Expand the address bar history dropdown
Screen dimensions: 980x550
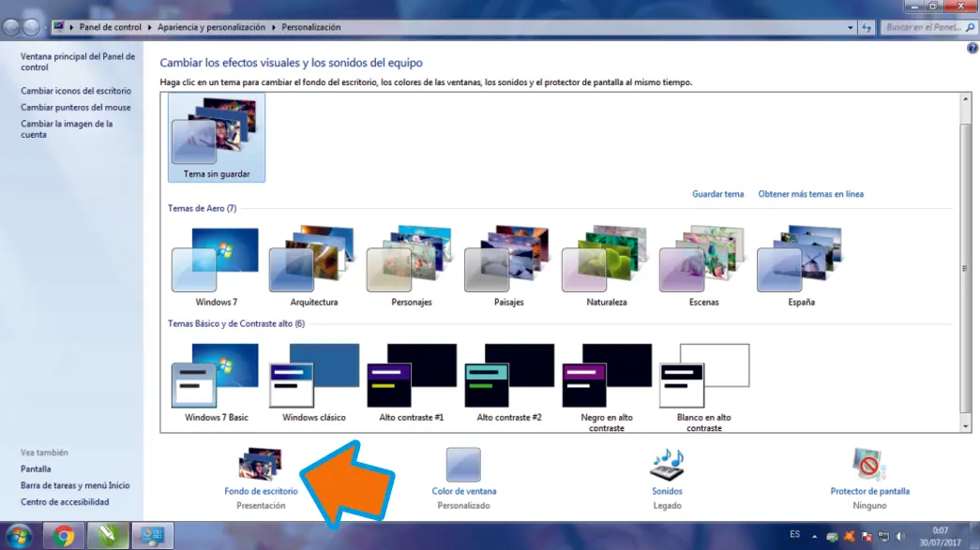[850, 27]
